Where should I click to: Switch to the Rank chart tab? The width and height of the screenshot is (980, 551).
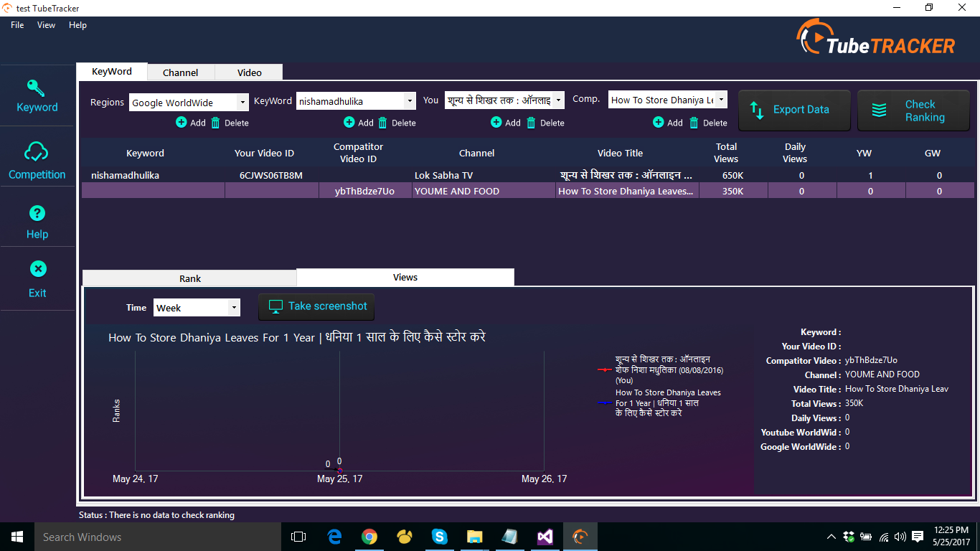[x=190, y=278]
